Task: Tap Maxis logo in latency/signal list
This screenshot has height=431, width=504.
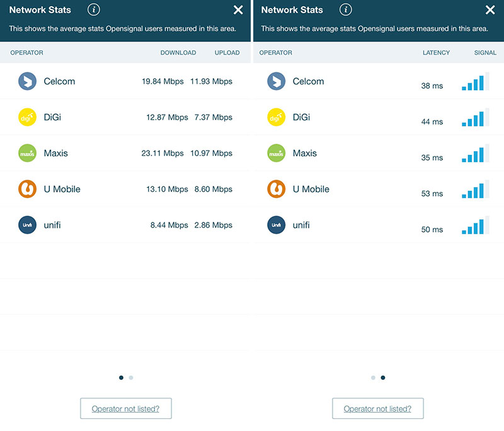Action: pos(276,153)
